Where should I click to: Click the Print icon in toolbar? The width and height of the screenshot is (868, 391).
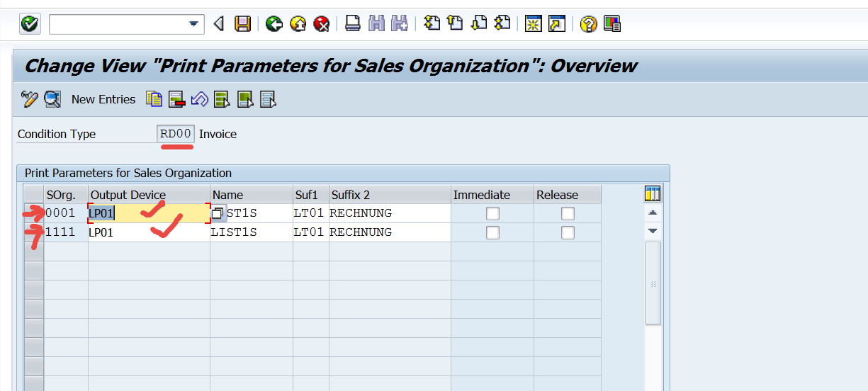pos(352,24)
